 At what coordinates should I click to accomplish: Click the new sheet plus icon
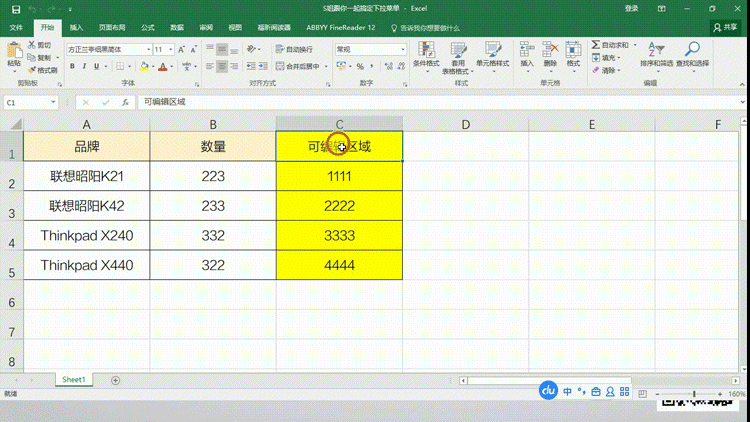pyautogui.click(x=115, y=380)
